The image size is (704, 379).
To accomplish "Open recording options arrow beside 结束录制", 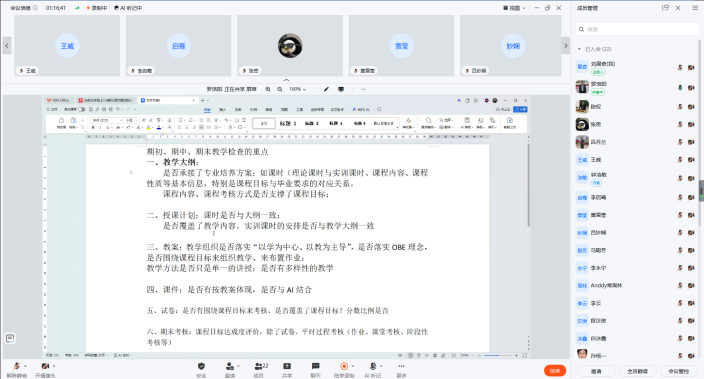I will (x=352, y=366).
